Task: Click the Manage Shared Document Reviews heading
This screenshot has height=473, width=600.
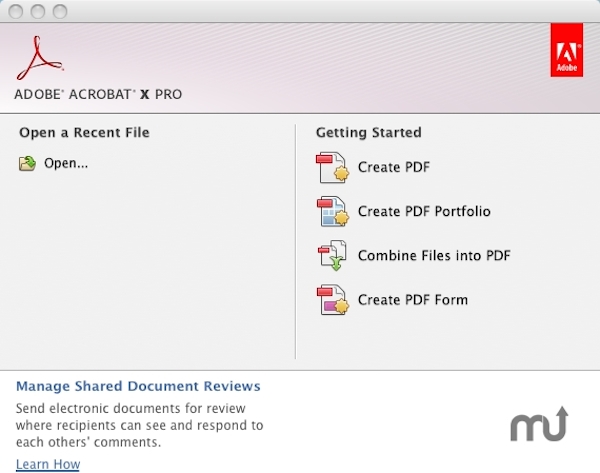Action: (x=138, y=386)
